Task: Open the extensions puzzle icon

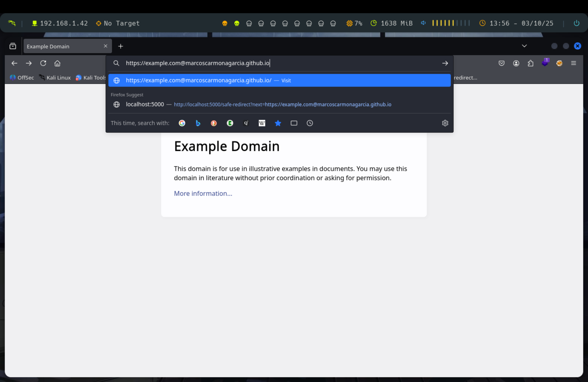Action: point(530,63)
